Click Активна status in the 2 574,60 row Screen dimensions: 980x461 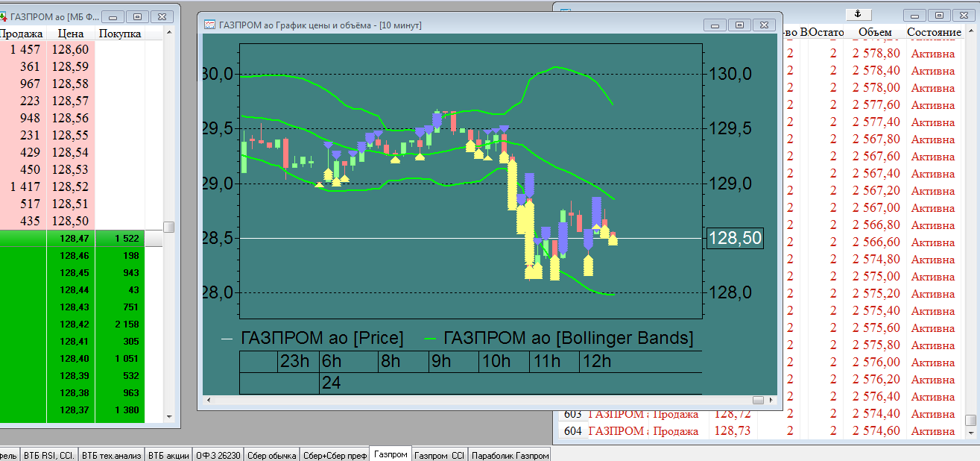tap(932, 431)
